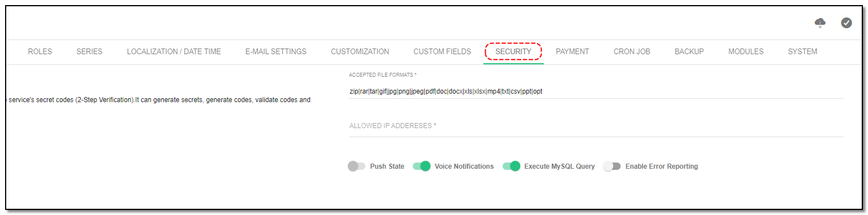Click the Accepted File Formats field
This screenshot has width=868, height=215.
pyautogui.click(x=596, y=91)
